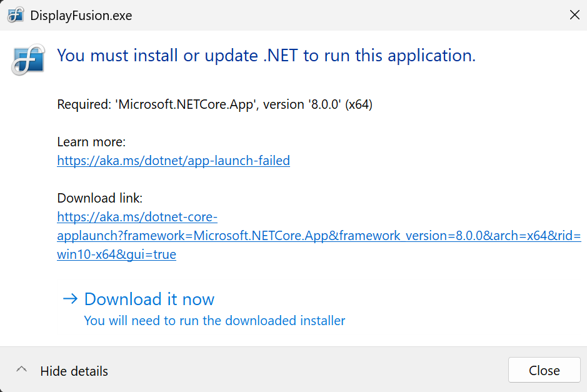The width and height of the screenshot is (587, 392).
Task: Click the 'Learn more:' label
Action: 91,142
